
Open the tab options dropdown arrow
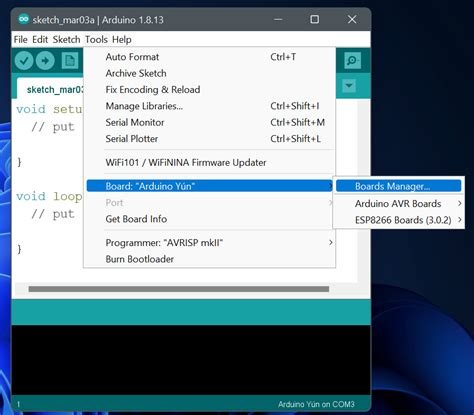point(349,86)
